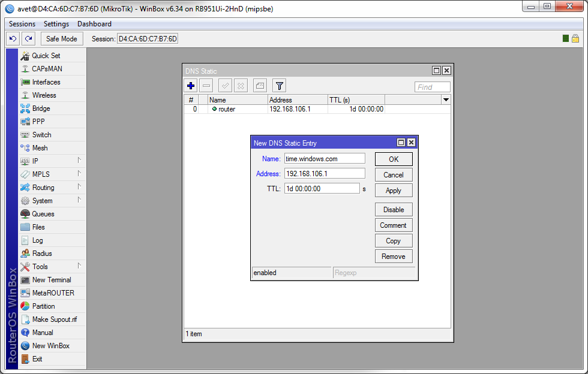Click the padlock icon at top right
The width and height of the screenshot is (588, 374).
pos(575,38)
